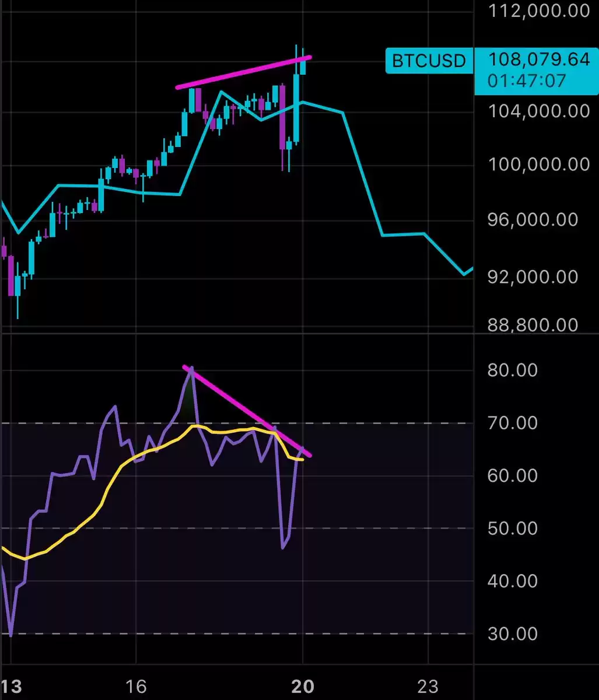Click the date label 20 on time axis
Image resolution: width=599 pixels, height=700 pixels.
pyautogui.click(x=303, y=687)
